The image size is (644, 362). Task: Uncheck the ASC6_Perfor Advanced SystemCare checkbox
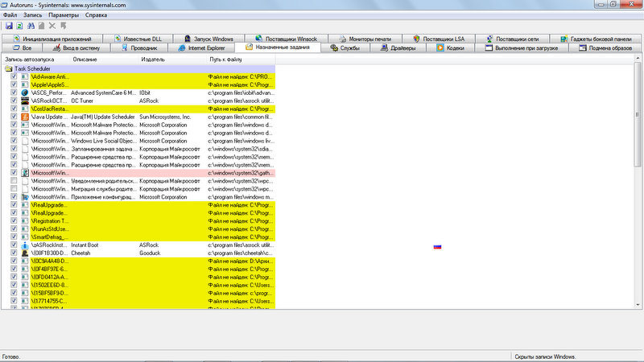[14, 93]
